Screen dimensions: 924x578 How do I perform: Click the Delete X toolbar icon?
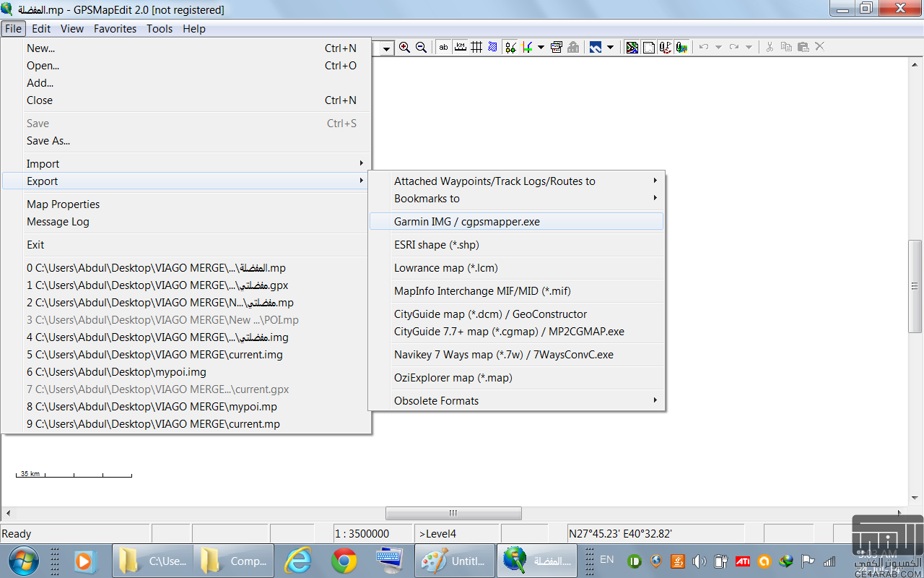[819, 48]
